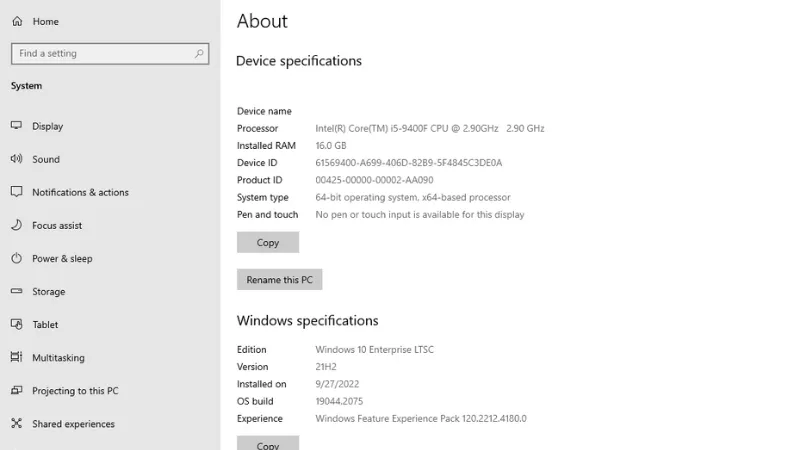Go to Notifications & actions

pos(80,192)
